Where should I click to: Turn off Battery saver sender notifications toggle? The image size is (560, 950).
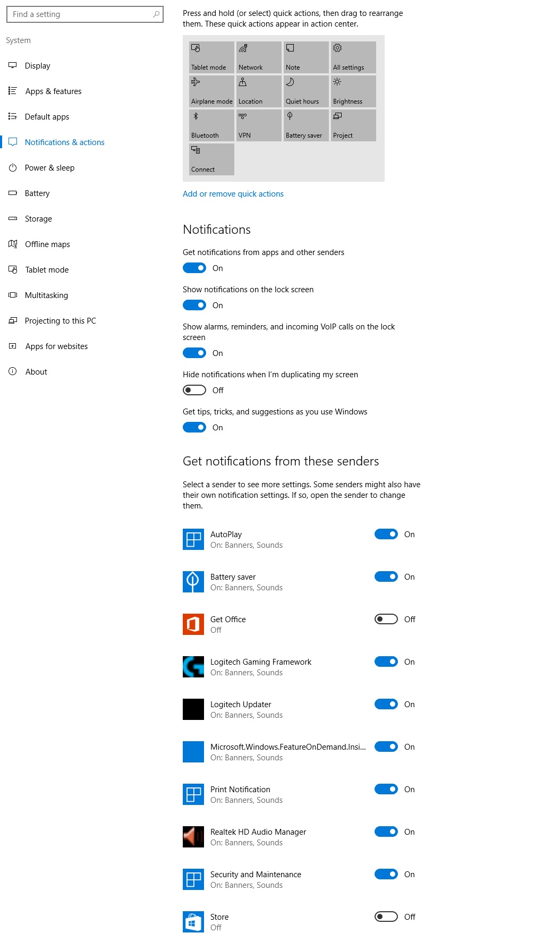[386, 576]
